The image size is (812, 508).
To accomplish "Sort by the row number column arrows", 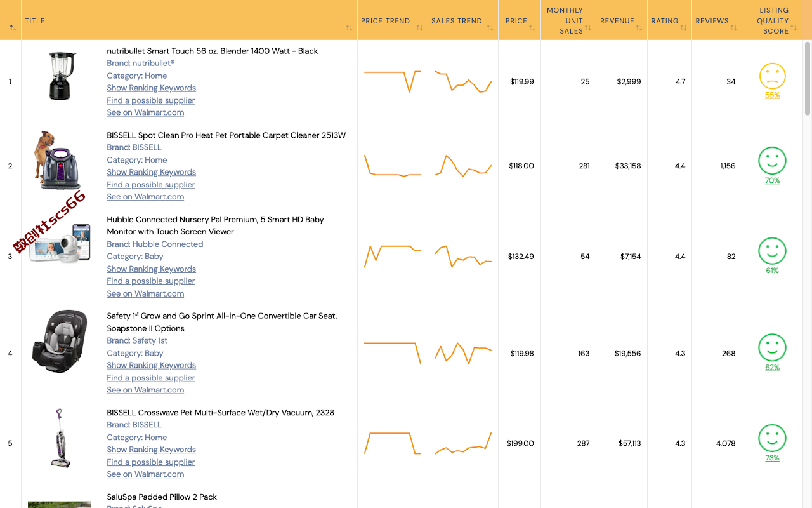I will pos(13,28).
